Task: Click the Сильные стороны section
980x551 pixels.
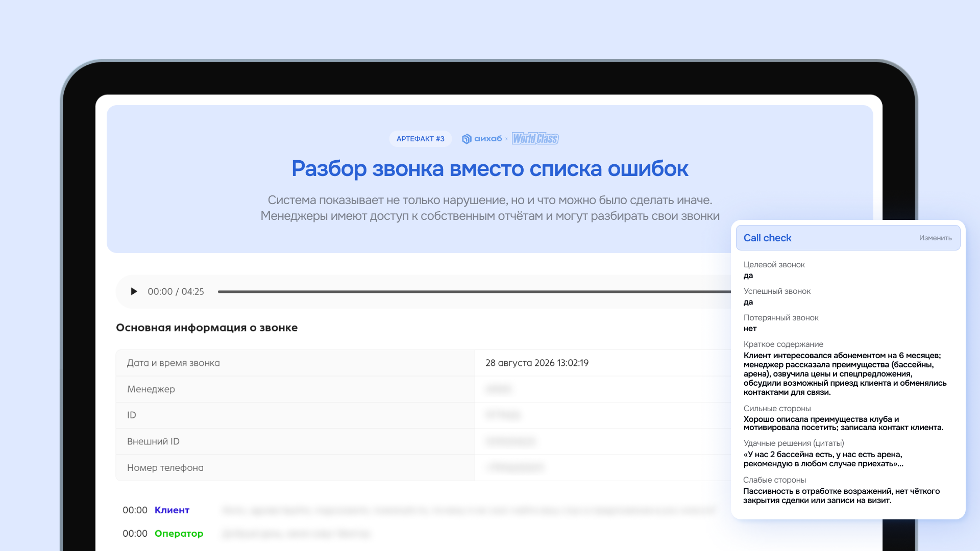Action: [x=844, y=418]
